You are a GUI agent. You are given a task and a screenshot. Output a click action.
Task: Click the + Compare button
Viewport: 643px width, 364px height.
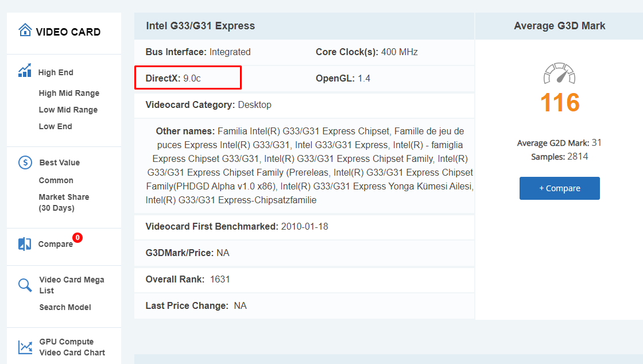(559, 188)
